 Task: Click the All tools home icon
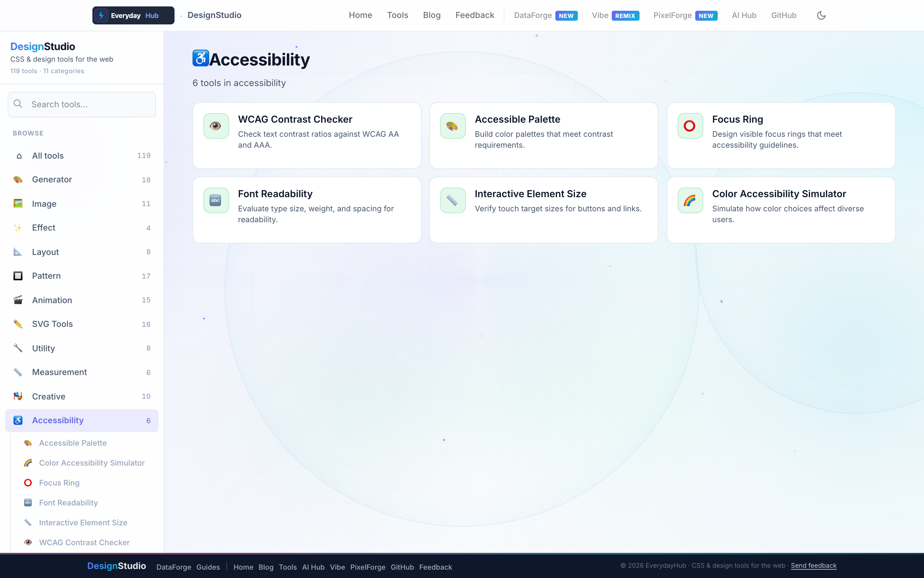pos(19,156)
